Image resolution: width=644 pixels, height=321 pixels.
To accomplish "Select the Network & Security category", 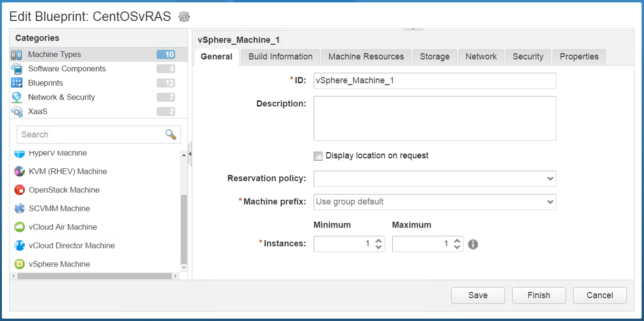I will click(x=99, y=97).
